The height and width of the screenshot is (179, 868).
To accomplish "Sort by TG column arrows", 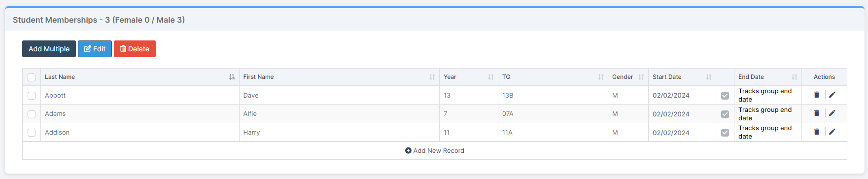I will (x=601, y=77).
